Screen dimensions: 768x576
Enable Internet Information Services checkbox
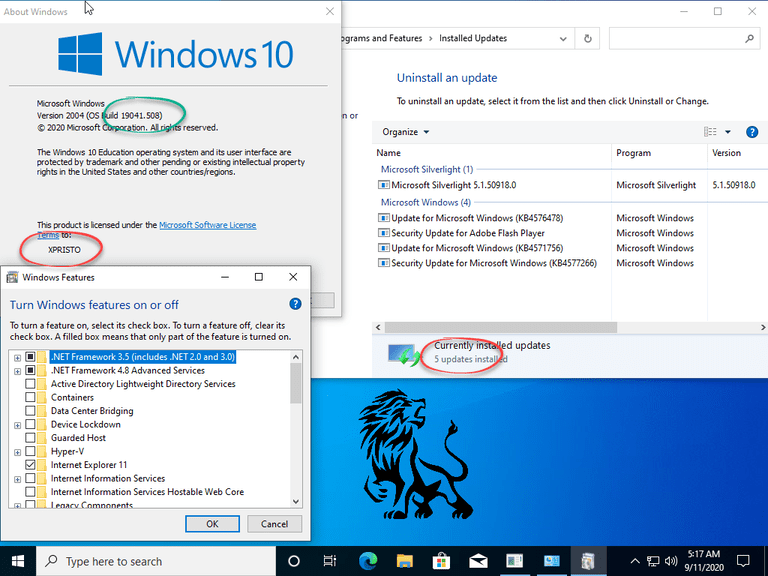(30, 478)
